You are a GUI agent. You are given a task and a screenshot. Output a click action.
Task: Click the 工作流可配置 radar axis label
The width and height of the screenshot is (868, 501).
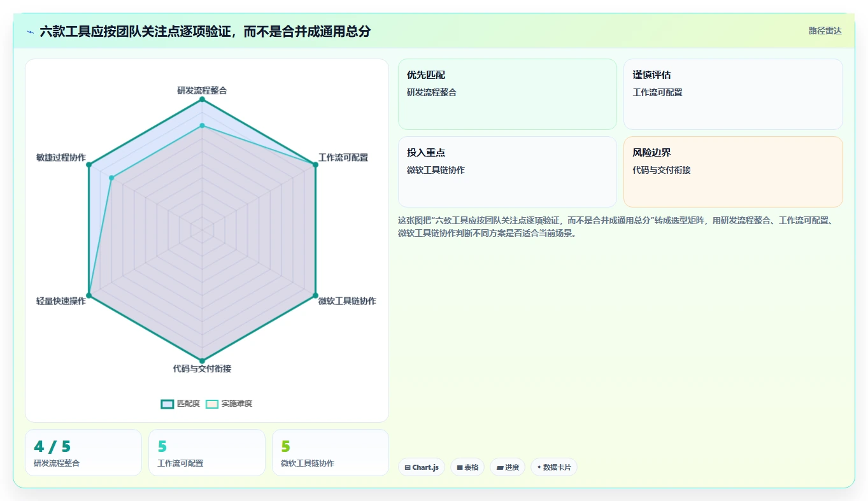pos(343,157)
